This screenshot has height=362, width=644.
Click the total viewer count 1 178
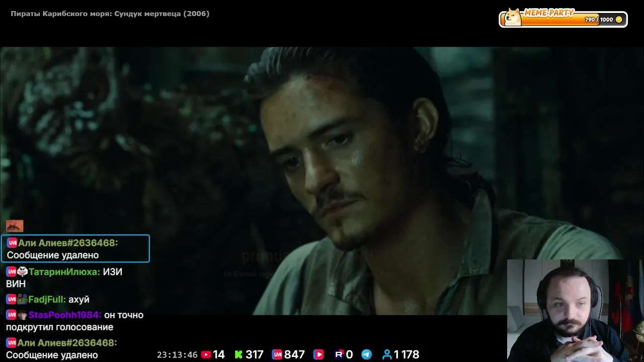[407, 354]
